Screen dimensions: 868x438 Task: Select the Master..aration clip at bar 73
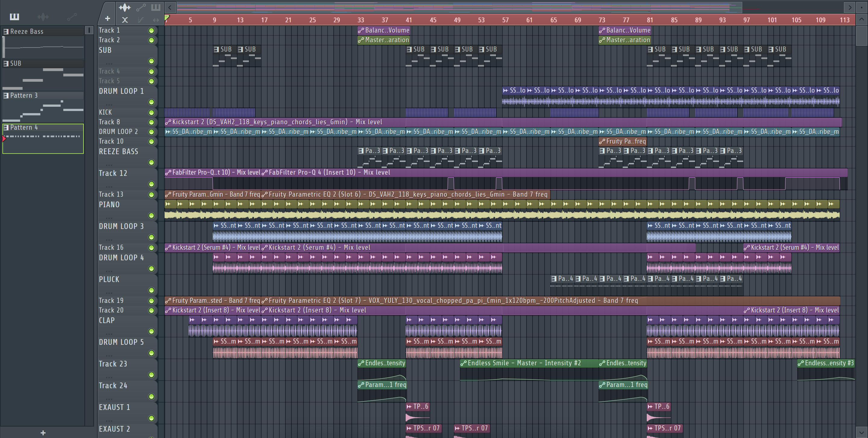coord(625,40)
